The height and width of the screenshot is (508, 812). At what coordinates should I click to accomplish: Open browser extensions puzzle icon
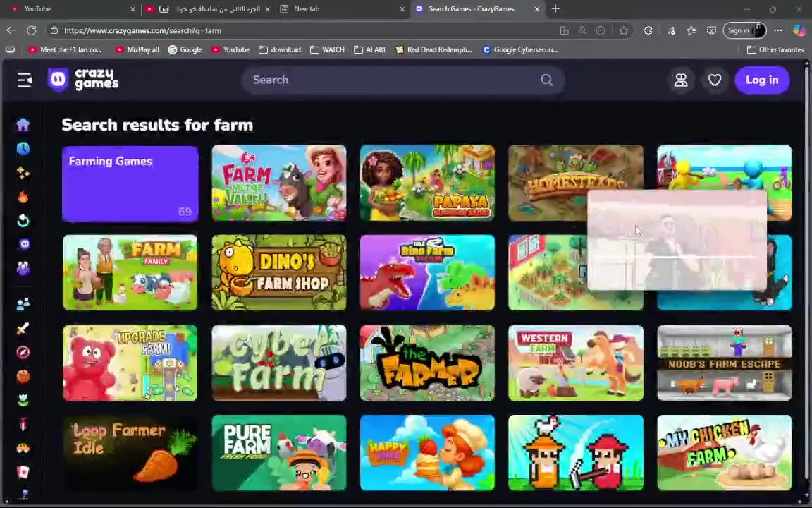(x=648, y=30)
